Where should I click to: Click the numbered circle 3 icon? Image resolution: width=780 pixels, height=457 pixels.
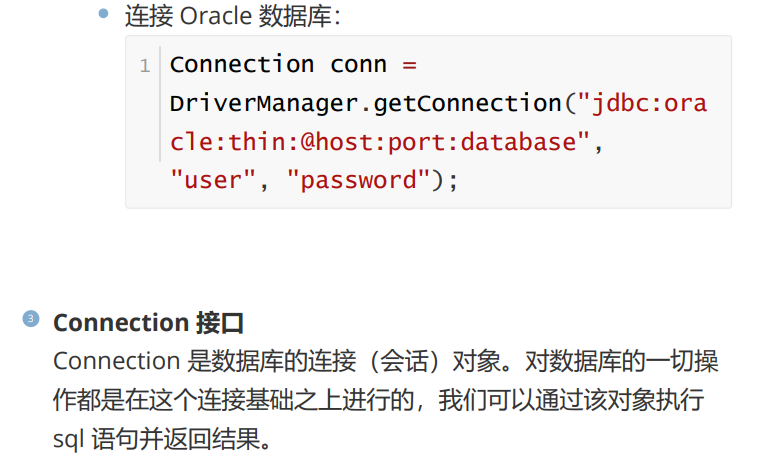tap(30, 319)
